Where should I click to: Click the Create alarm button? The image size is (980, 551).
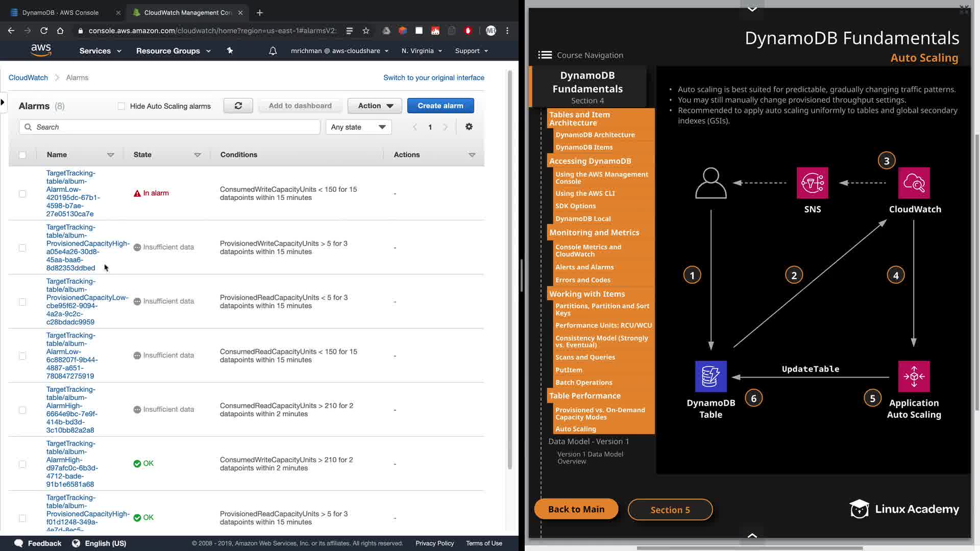click(440, 106)
